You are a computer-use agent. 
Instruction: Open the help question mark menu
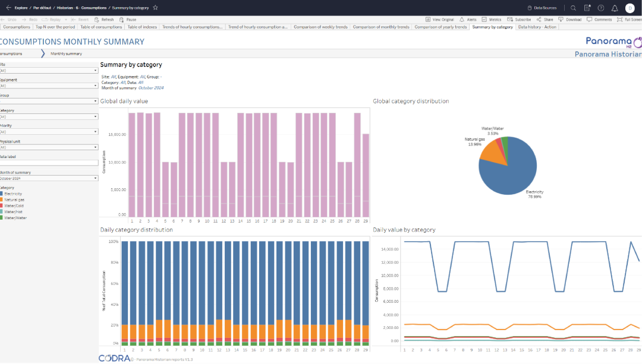point(601,8)
